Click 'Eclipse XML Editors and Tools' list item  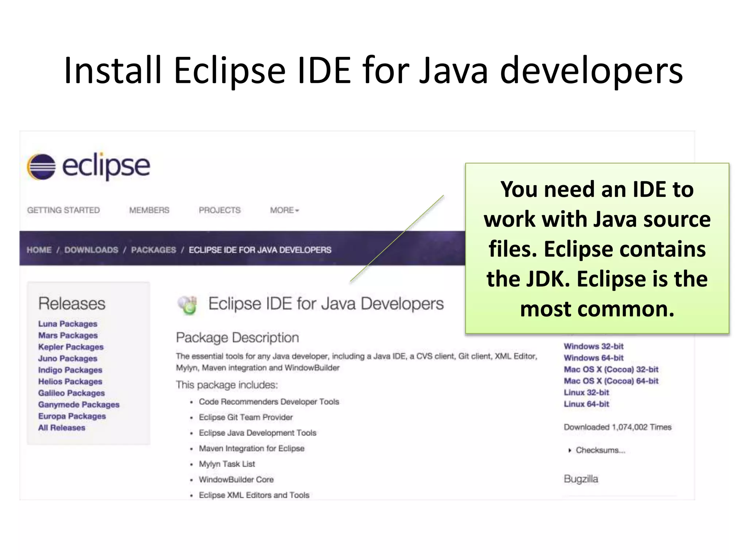click(254, 495)
